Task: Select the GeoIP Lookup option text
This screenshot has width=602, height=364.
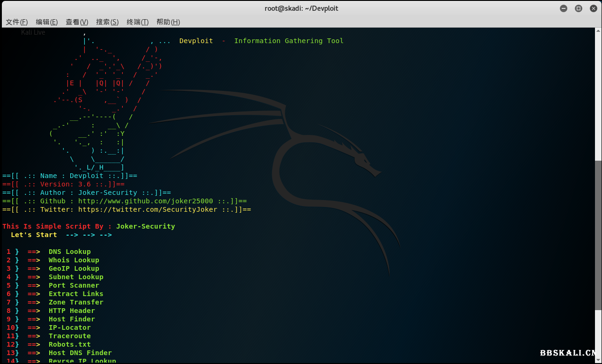Action: point(74,268)
